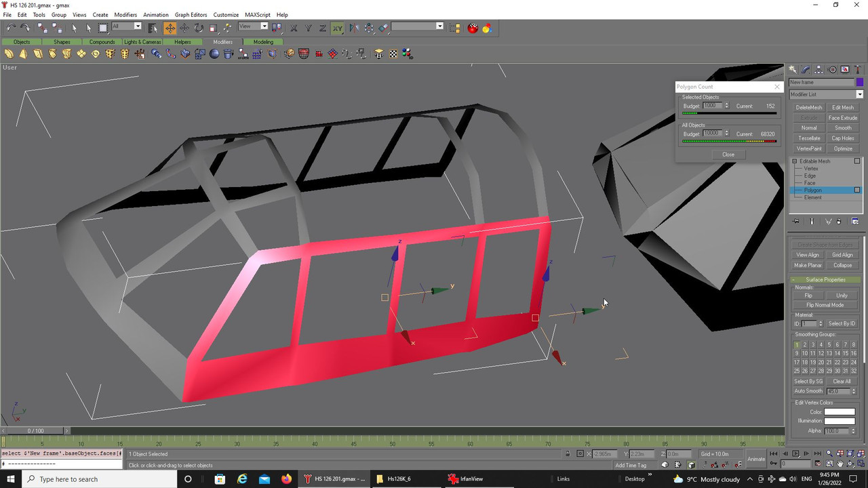Screen dimensions: 868x488
Task: Switch to the Modeling tab
Action: [x=263, y=41]
